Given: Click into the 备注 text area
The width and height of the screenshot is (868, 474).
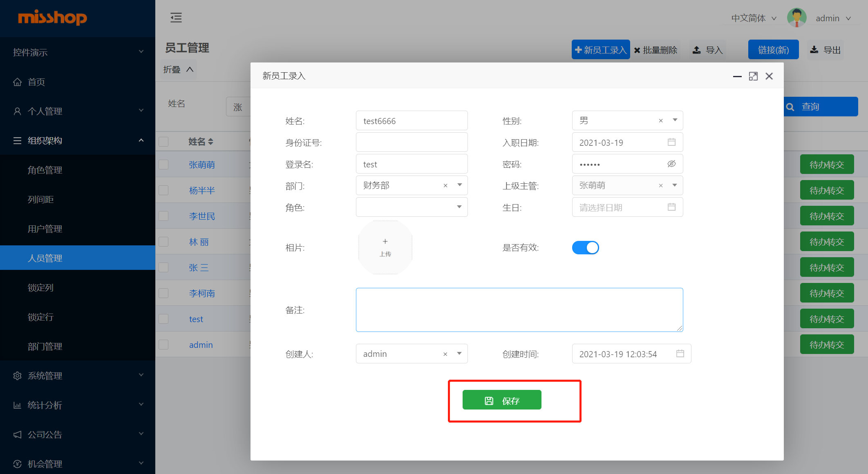Looking at the screenshot, I should [519, 310].
